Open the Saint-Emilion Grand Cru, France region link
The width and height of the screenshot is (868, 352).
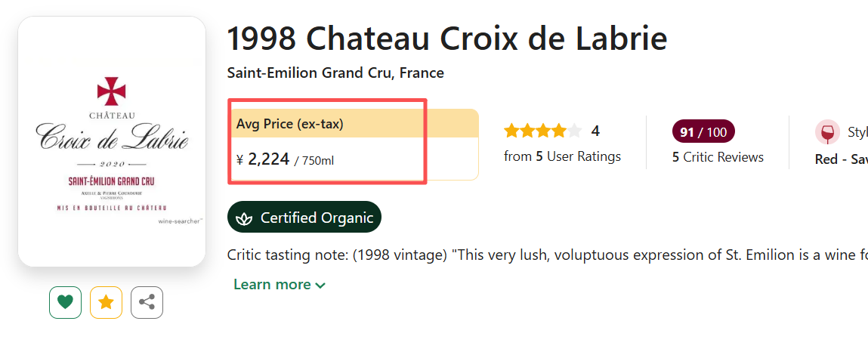(335, 73)
